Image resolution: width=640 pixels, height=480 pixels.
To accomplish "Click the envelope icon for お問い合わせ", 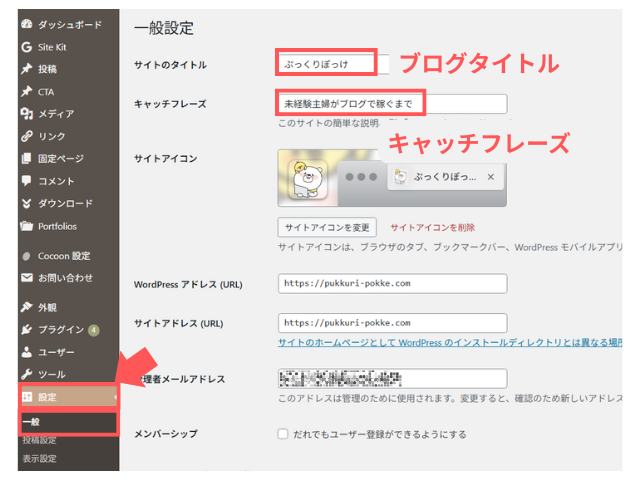I will click(x=26, y=277).
